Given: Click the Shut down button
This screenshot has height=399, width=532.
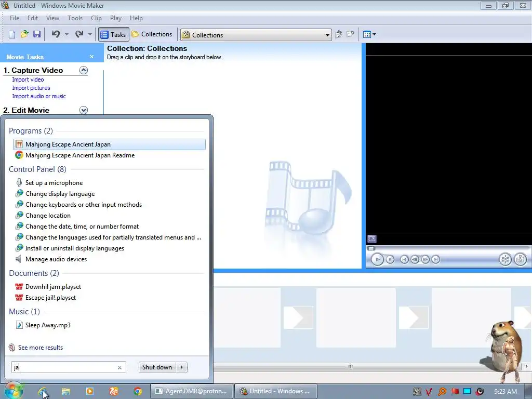Looking at the screenshot, I should [157, 367].
